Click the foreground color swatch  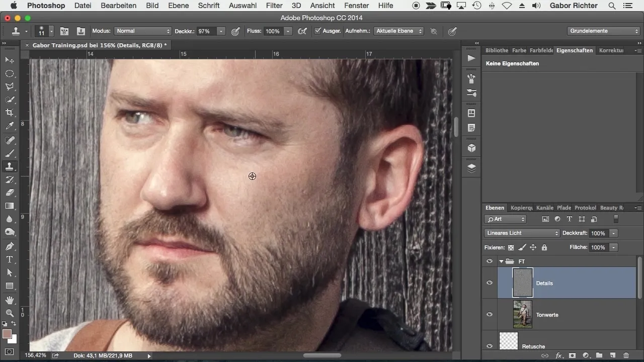7,334
